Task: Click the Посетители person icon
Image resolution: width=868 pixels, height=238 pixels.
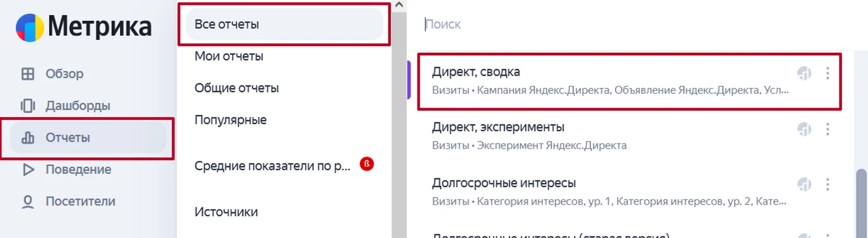Action: tap(28, 201)
